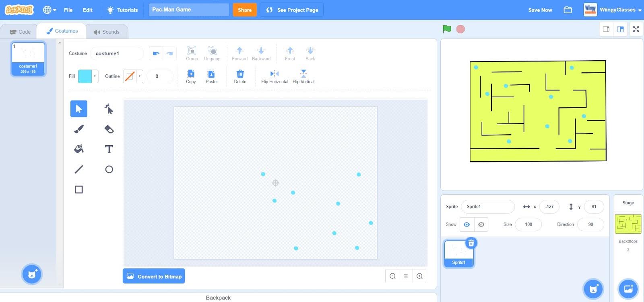Open the Edit menu
This screenshot has height=302, width=644.
coord(87,10)
